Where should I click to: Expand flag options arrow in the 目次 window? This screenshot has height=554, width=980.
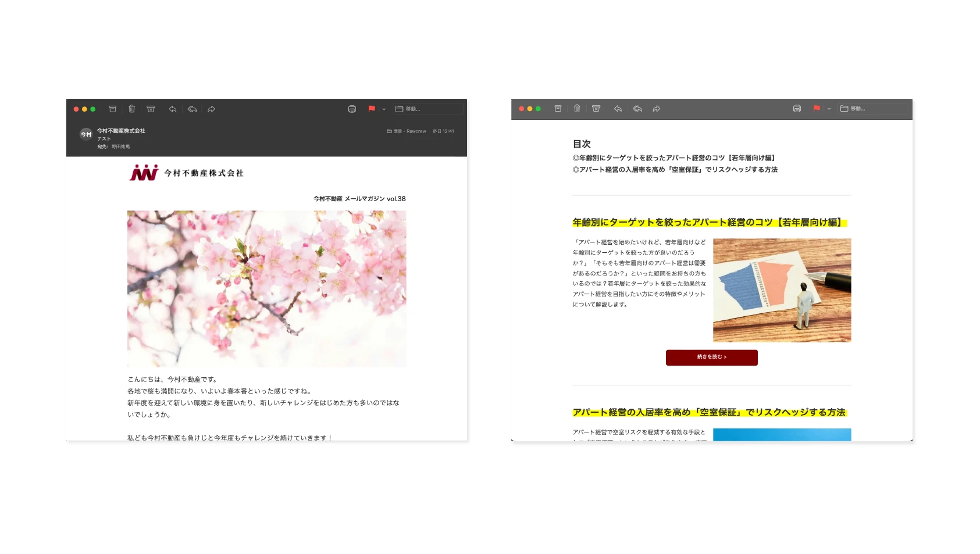[x=829, y=109]
